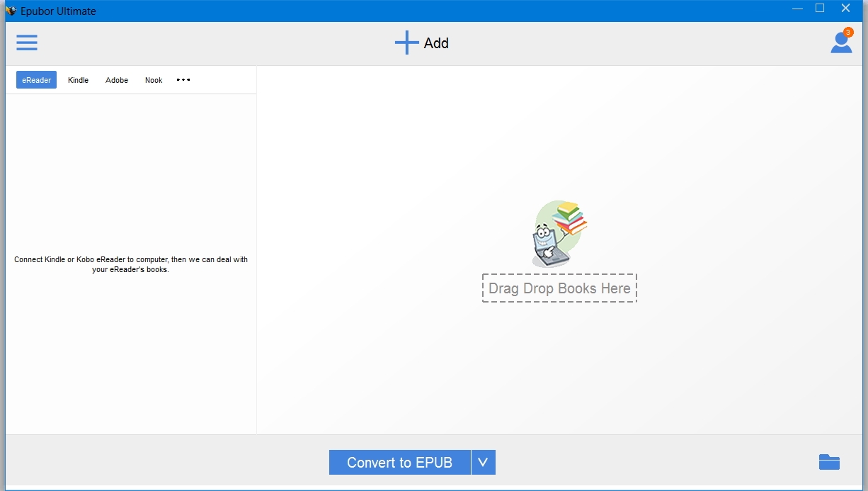The width and height of the screenshot is (868, 491).
Task: Show more device tabs via ellipsis
Action: tap(183, 80)
